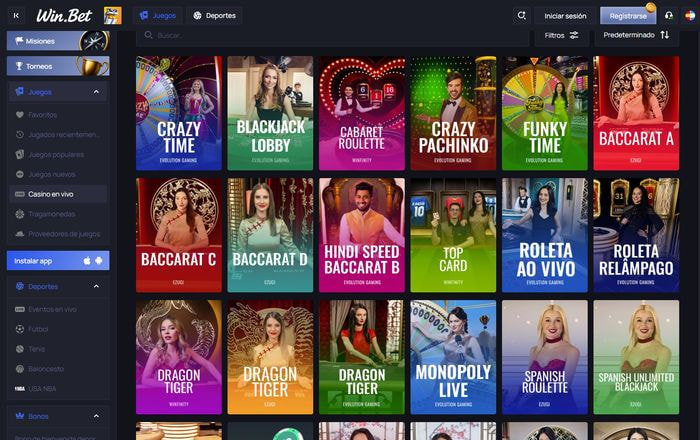Collapse the Deportes sidebar section

(x=96, y=286)
